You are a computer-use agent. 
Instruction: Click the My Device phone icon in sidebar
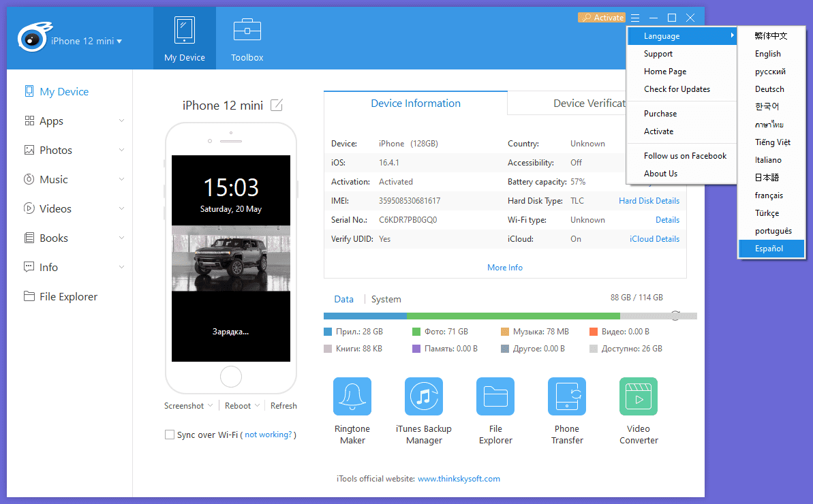coord(29,91)
